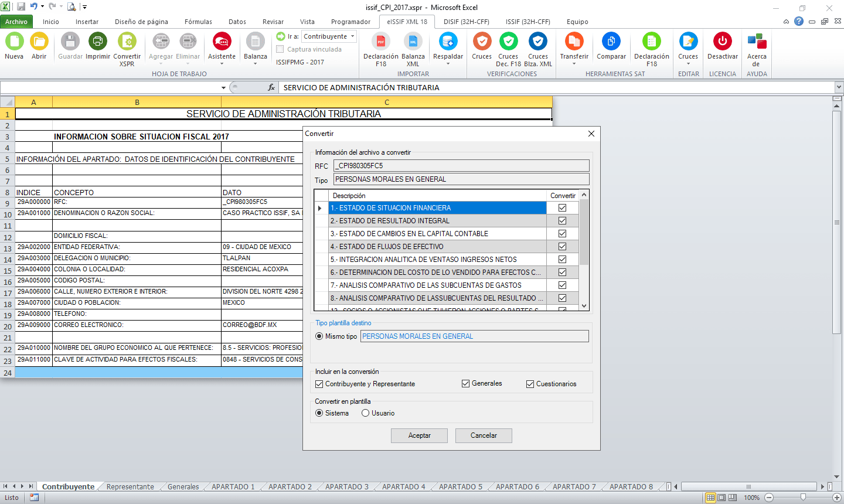Run Cruces verification
This screenshot has height=504, width=844.
(x=482, y=42)
